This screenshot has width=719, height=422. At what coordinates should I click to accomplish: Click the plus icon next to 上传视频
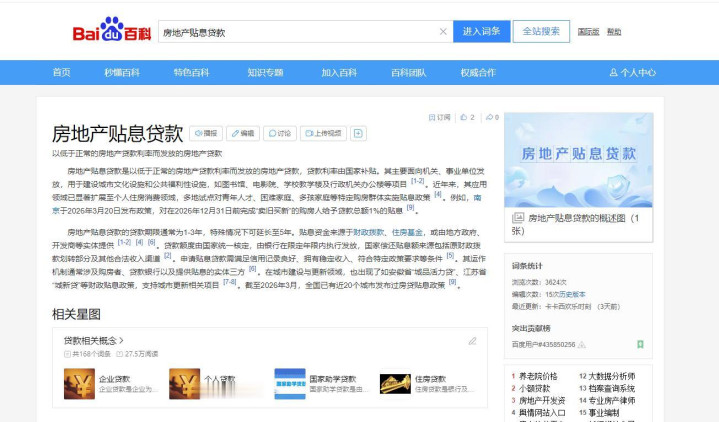click(358, 133)
